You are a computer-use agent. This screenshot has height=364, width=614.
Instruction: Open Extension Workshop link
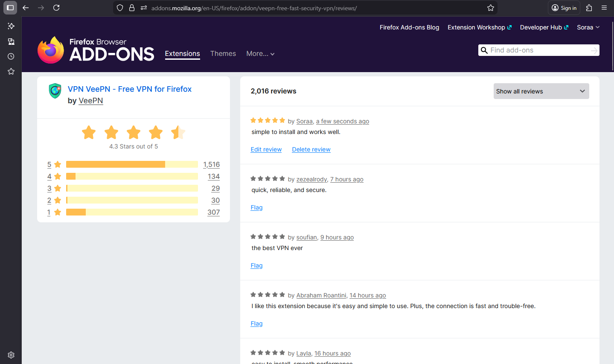[x=480, y=27]
